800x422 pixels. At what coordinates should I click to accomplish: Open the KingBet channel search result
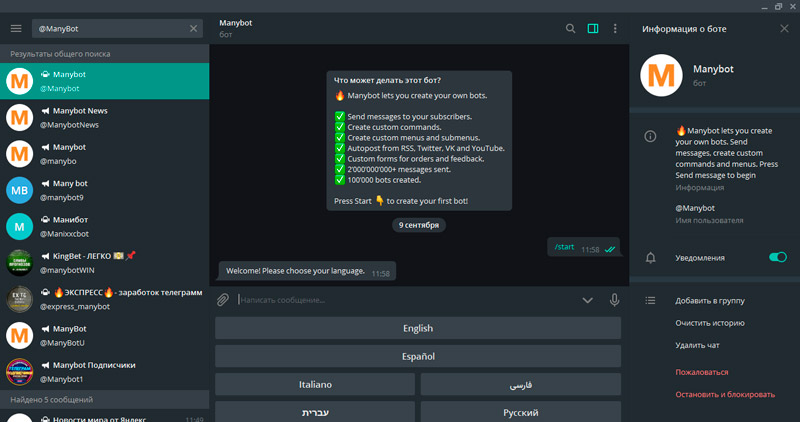pos(104,262)
